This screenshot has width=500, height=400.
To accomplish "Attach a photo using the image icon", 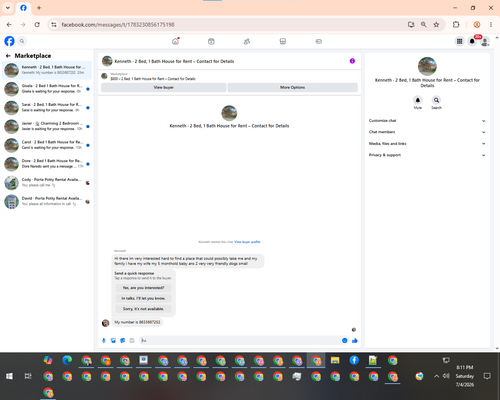I will 113,340.
